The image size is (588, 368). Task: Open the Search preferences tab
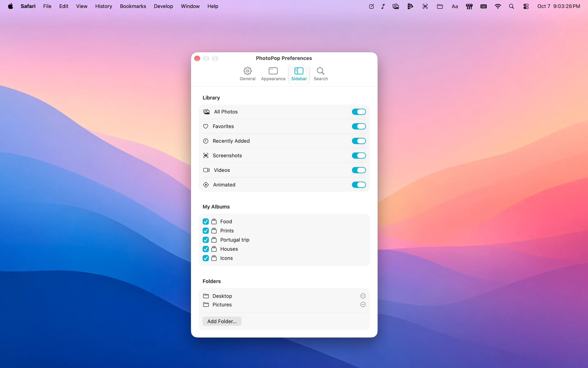321,74
